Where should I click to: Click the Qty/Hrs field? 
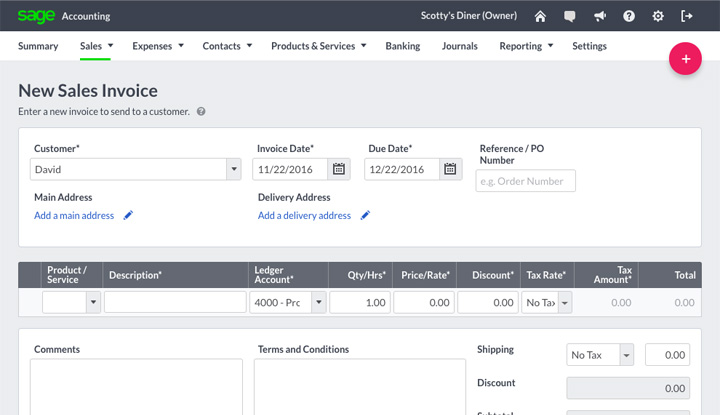tap(360, 302)
